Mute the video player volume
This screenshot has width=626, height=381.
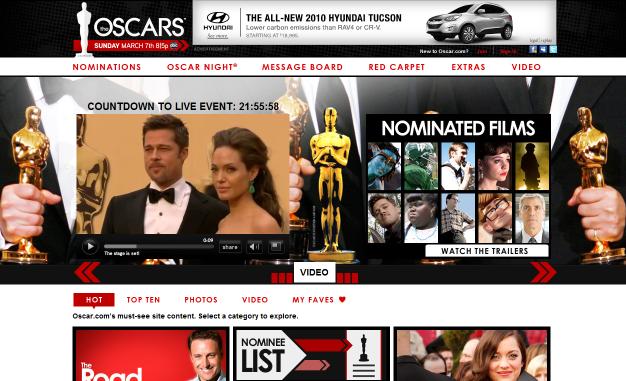pos(254,247)
